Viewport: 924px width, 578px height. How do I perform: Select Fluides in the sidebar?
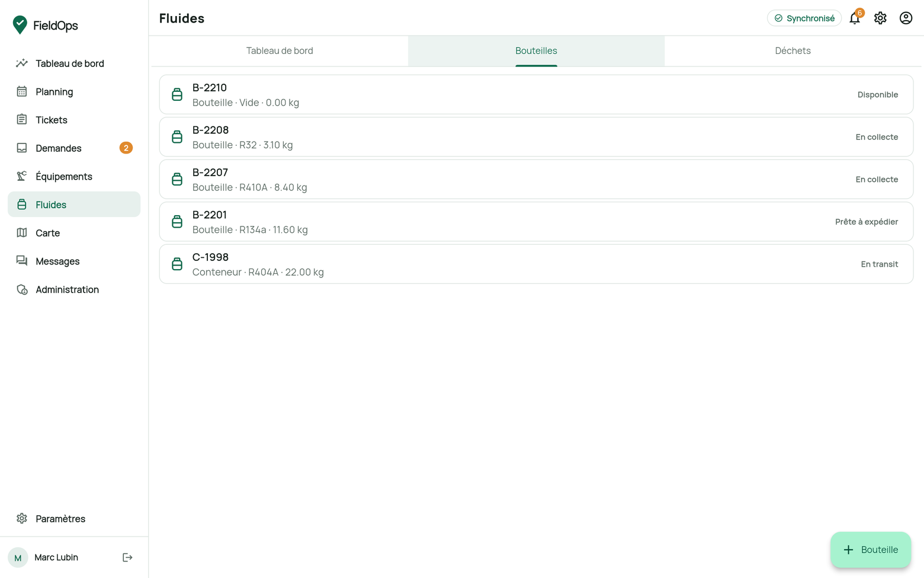[74, 205]
